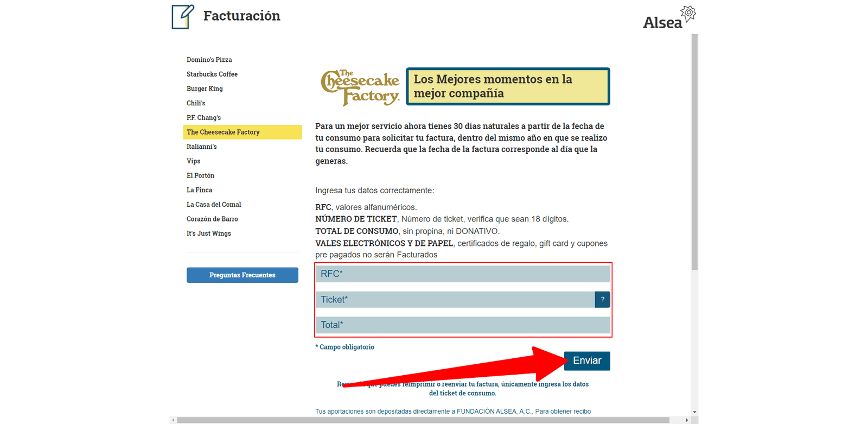Click the Alsea logo
The width and height of the screenshot is (868, 424).
point(669,18)
